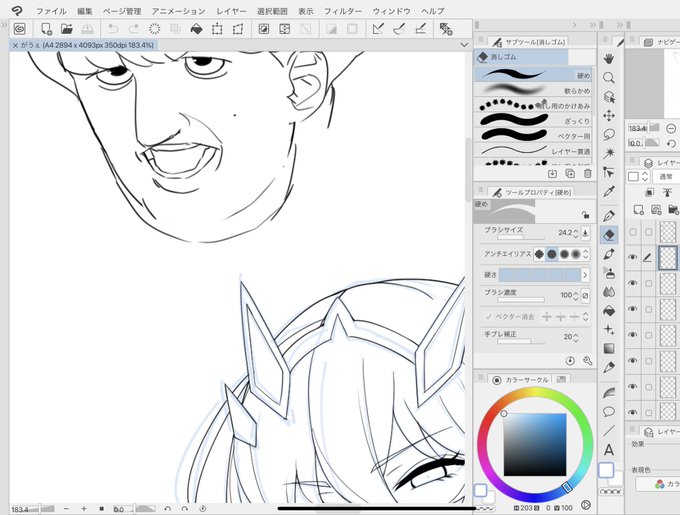Select the Zoom magnifier tool
The height and width of the screenshot is (515, 680).
coord(609,78)
